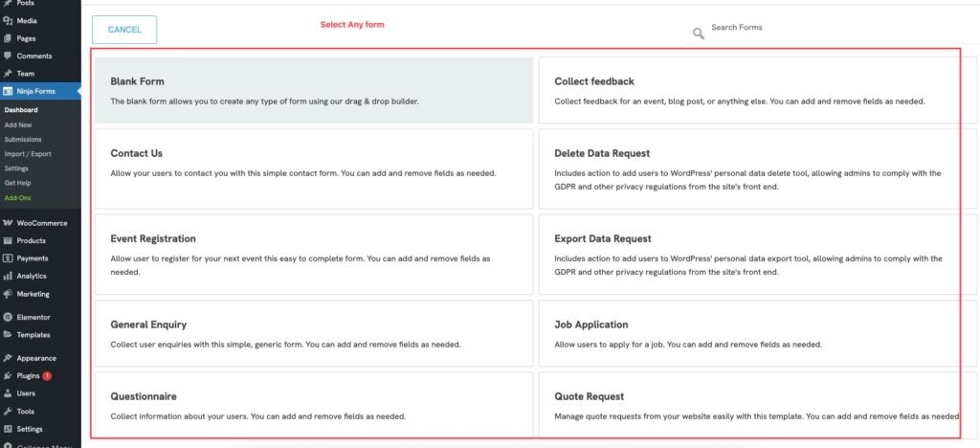Click the Ninja Forms sidebar icon
980x448 pixels.
point(8,91)
